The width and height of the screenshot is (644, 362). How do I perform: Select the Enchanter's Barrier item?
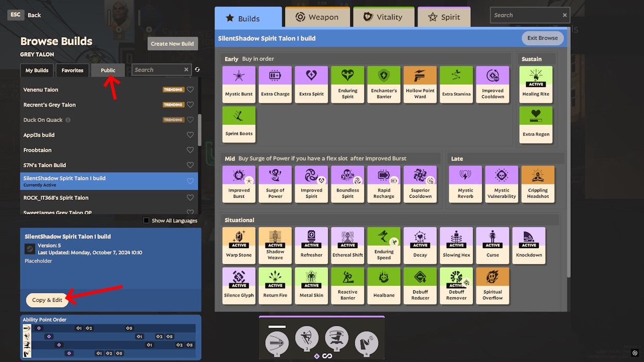(x=384, y=84)
